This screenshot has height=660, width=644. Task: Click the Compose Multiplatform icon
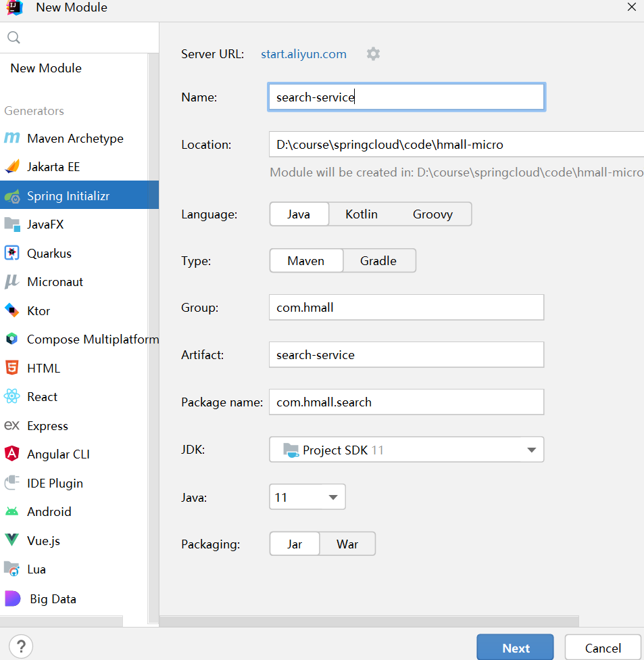(11, 339)
